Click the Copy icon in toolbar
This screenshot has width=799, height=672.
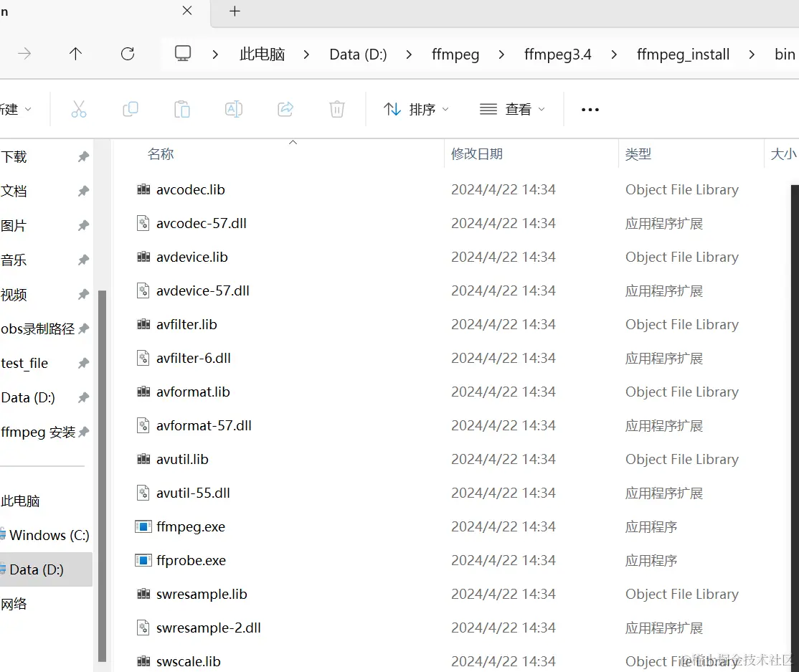(131, 109)
